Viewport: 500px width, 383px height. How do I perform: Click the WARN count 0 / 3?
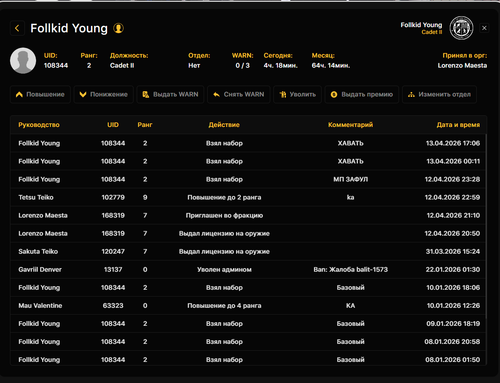pyautogui.click(x=243, y=66)
